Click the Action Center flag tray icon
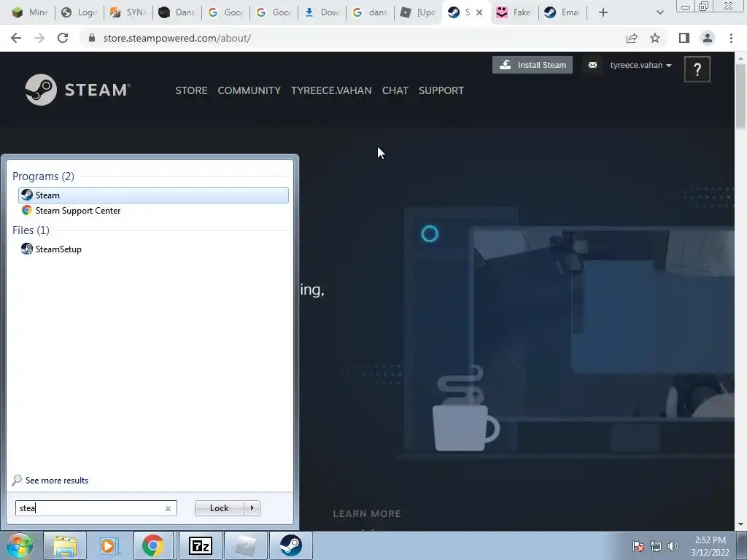This screenshot has height=560, width=747. (x=638, y=546)
